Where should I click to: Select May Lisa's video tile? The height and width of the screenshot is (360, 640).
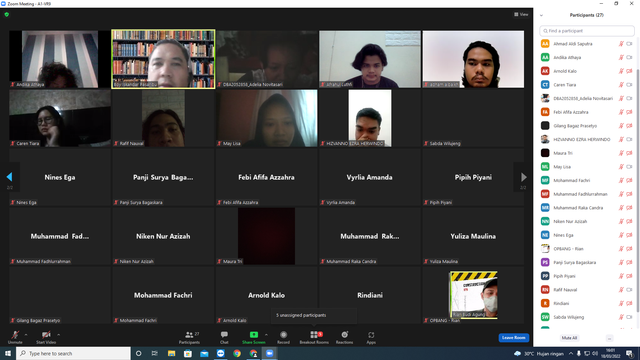[x=267, y=118]
